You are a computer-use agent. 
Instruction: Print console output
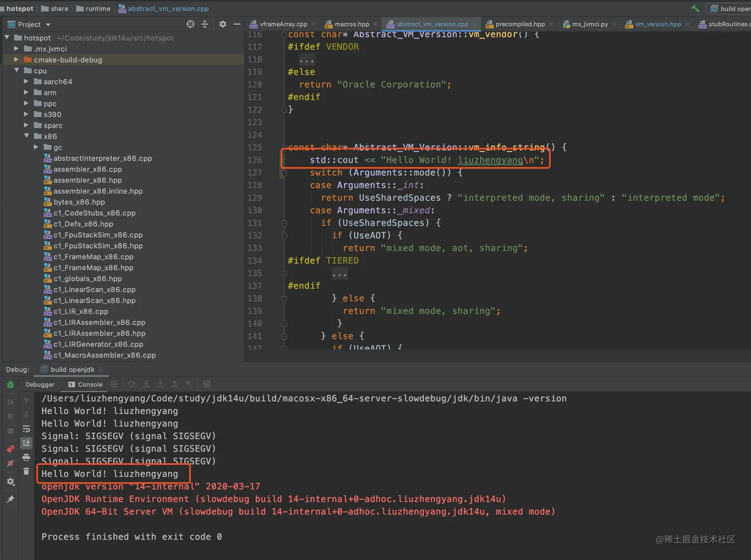pyautogui.click(x=26, y=457)
